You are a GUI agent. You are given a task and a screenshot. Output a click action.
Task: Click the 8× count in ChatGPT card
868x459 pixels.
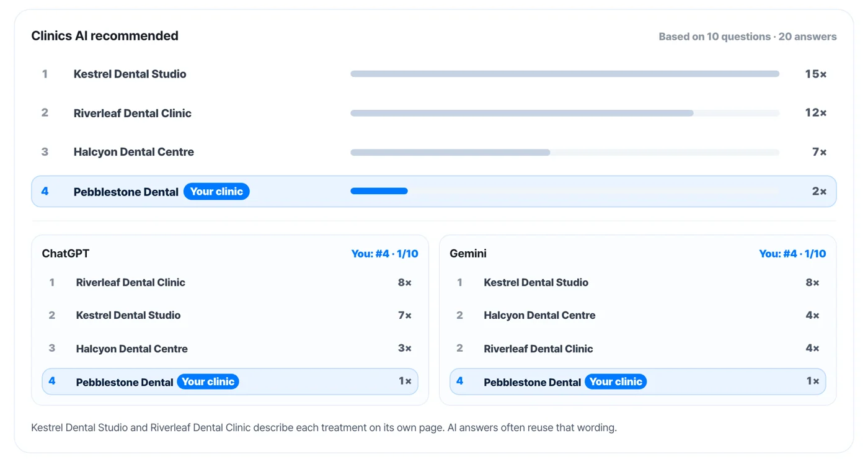pos(405,282)
